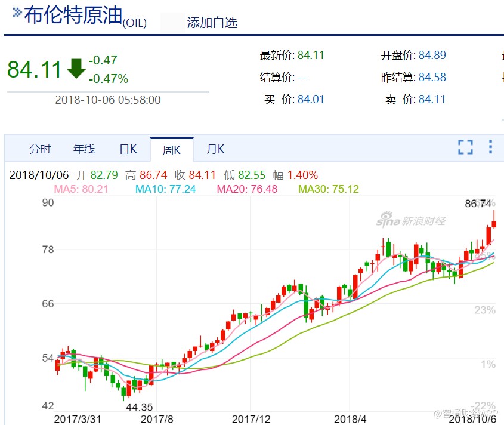504x425 pixels.
Task: Click the 开盘价 value 84.89
Action: pyautogui.click(x=432, y=56)
